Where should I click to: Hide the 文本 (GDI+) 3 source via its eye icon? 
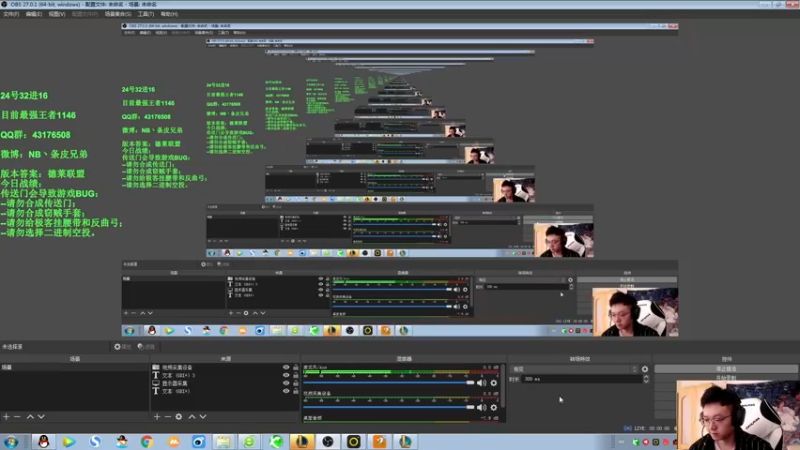tap(286, 375)
